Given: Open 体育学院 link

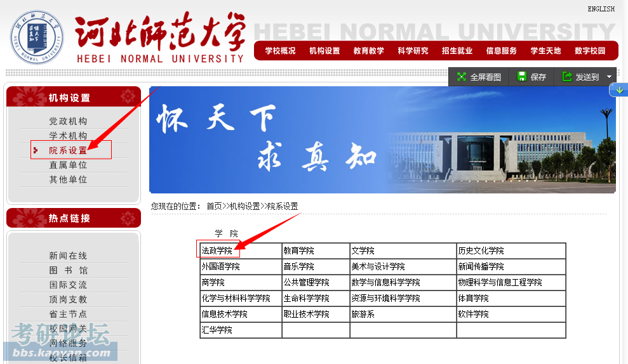Looking at the screenshot, I should point(474,298).
